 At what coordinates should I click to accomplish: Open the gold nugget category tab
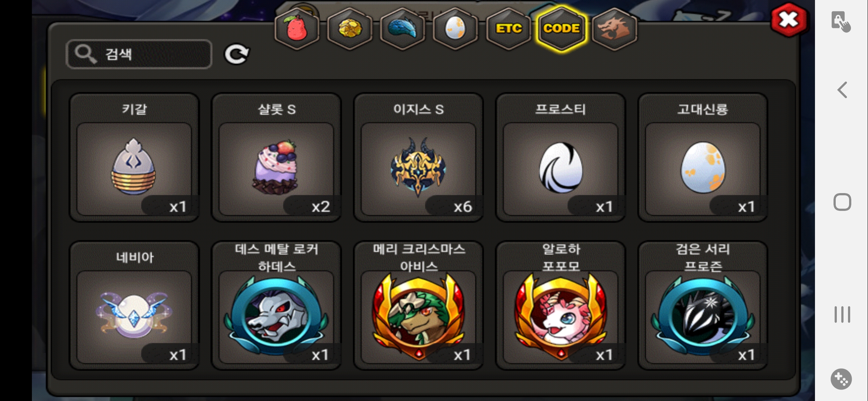[349, 29]
